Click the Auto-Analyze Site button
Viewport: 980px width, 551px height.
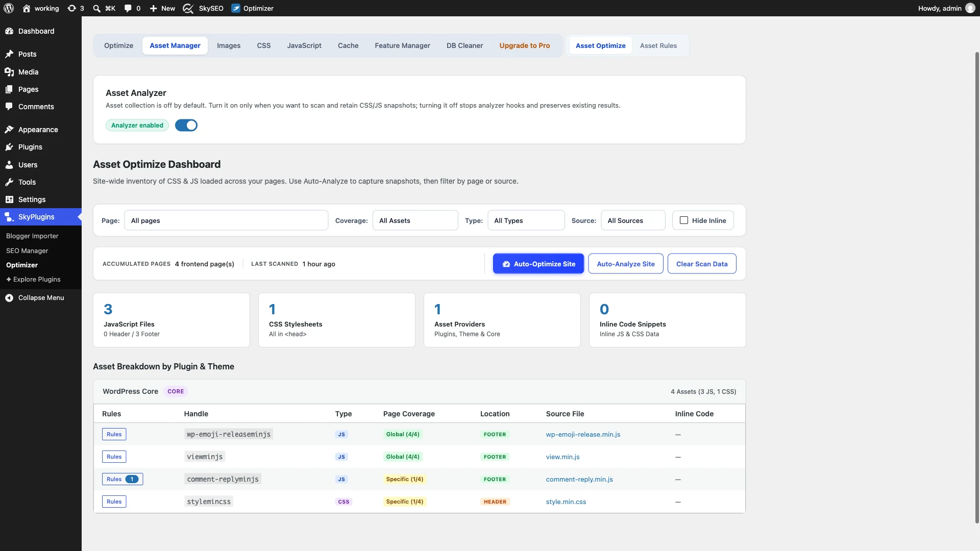(x=626, y=264)
